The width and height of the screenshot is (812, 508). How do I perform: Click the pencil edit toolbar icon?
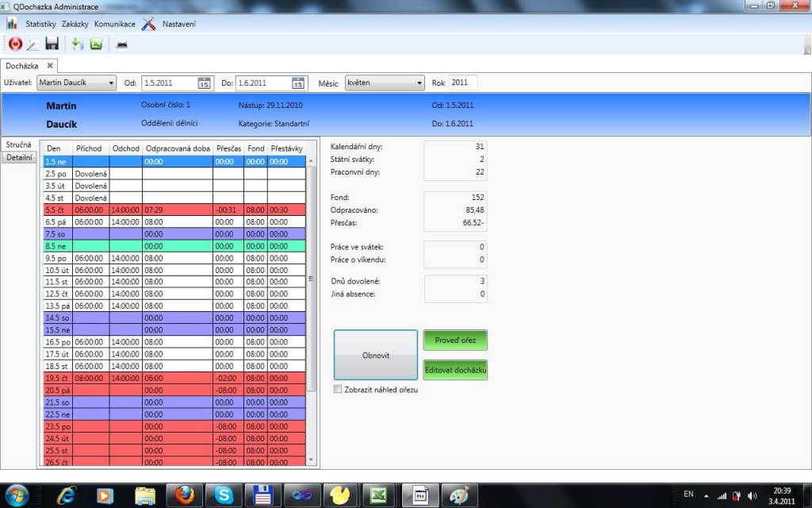click(33, 44)
